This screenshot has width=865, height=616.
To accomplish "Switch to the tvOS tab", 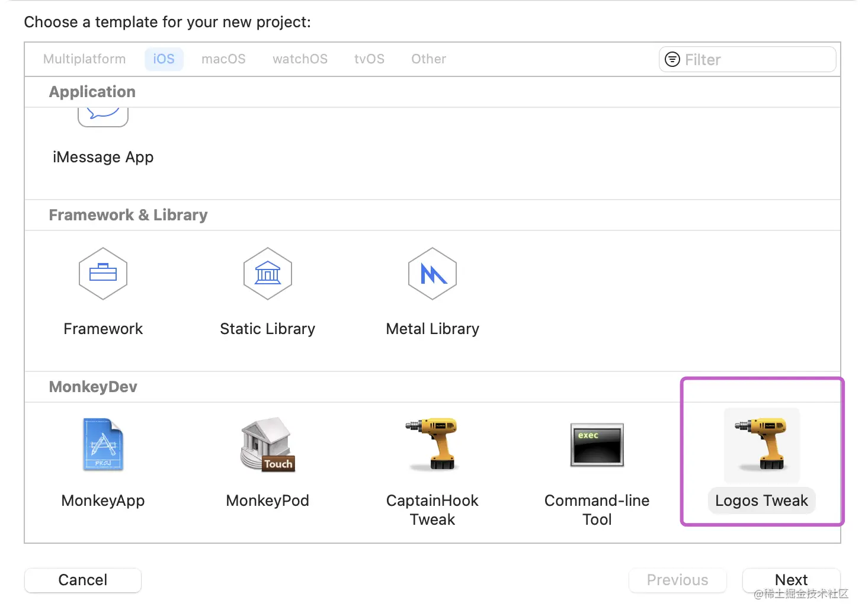I will (369, 59).
